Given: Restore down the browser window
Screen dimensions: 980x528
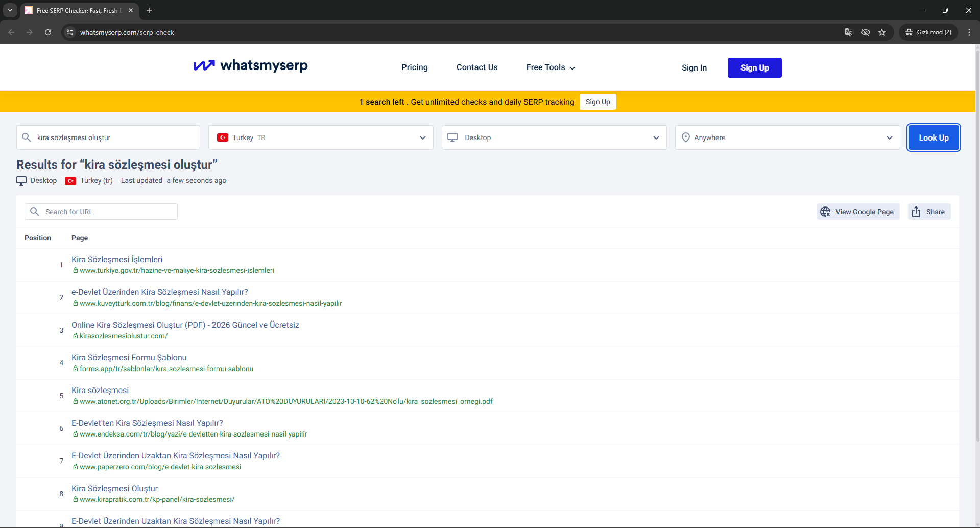Looking at the screenshot, I should (945, 10).
